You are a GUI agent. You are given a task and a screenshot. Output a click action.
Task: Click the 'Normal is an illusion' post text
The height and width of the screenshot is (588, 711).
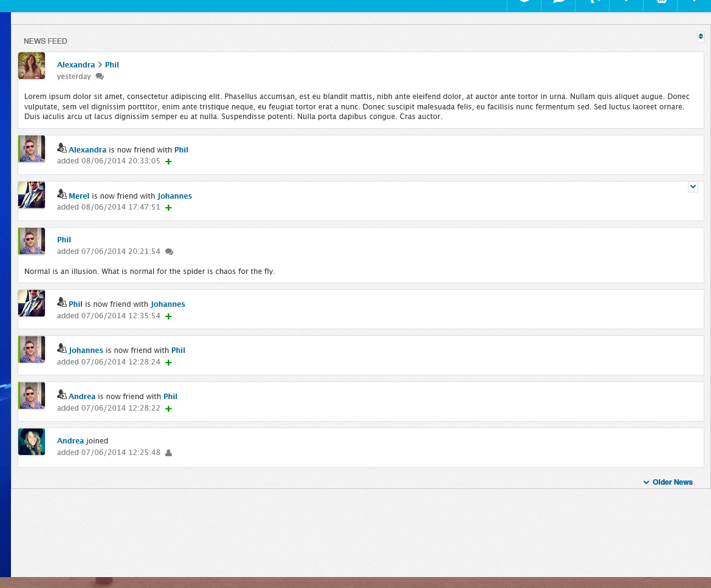click(x=149, y=272)
